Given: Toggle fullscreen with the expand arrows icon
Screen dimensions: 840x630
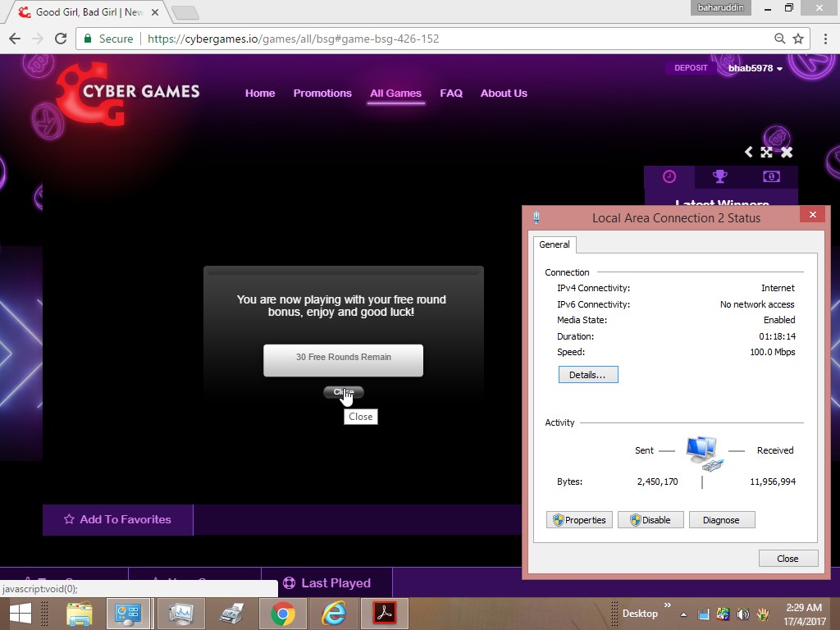Looking at the screenshot, I should coord(766,152).
